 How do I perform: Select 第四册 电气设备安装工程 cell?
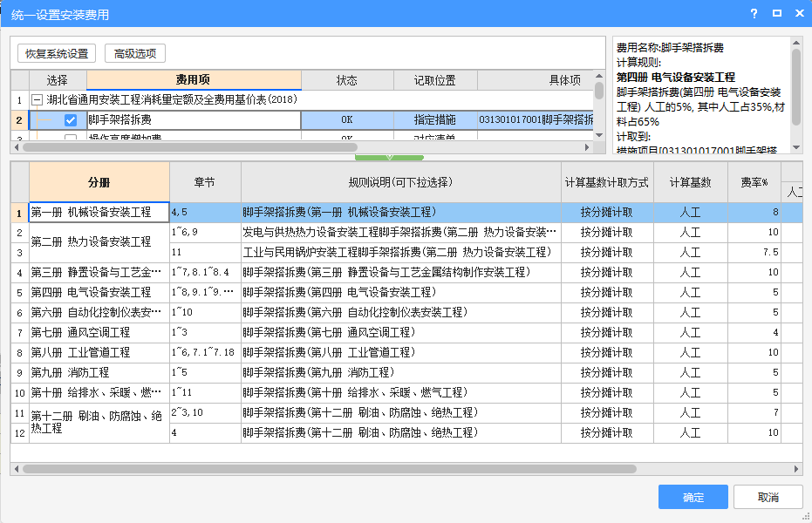[99, 292]
